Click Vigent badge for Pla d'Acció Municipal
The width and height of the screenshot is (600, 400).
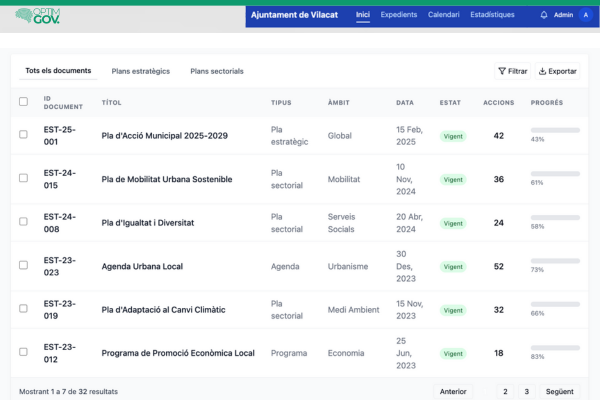coord(453,136)
